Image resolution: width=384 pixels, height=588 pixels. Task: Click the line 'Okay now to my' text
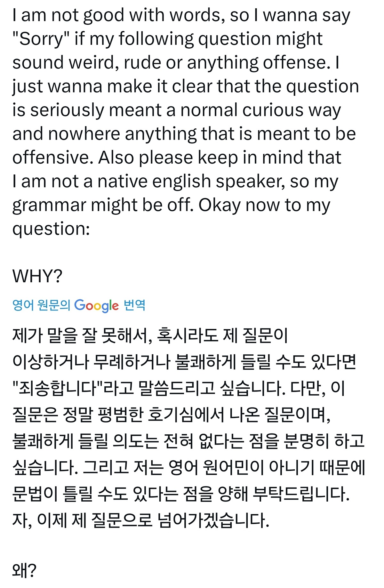pos(264,205)
